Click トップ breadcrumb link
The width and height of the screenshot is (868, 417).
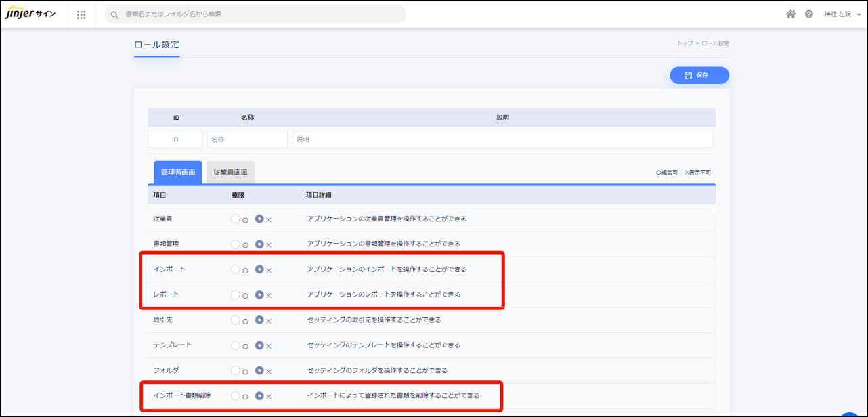click(685, 43)
